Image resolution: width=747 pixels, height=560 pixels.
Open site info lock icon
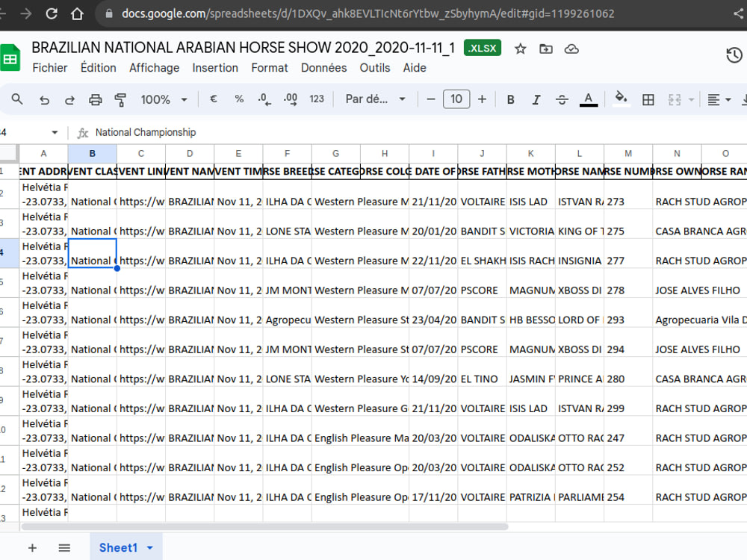coord(109,13)
